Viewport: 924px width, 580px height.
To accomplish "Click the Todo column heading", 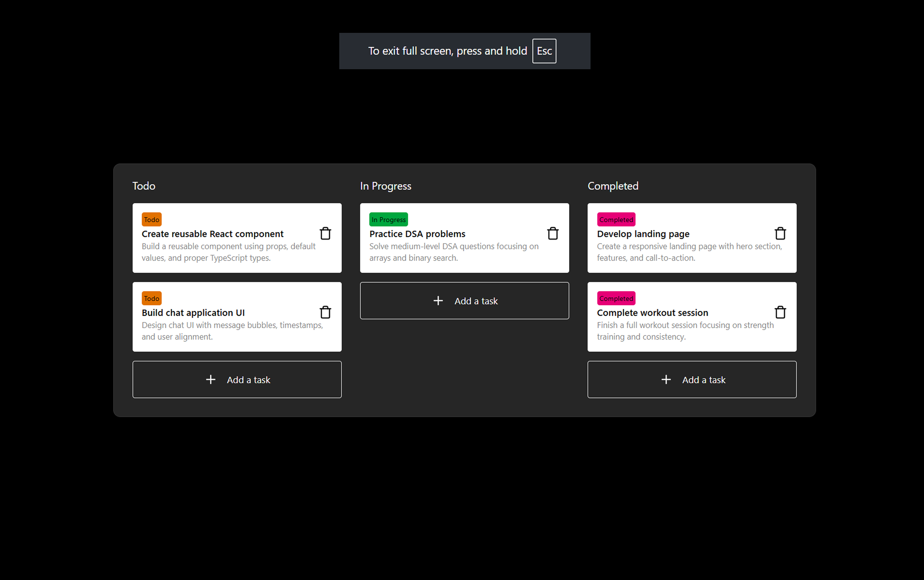I will (144, 186).
